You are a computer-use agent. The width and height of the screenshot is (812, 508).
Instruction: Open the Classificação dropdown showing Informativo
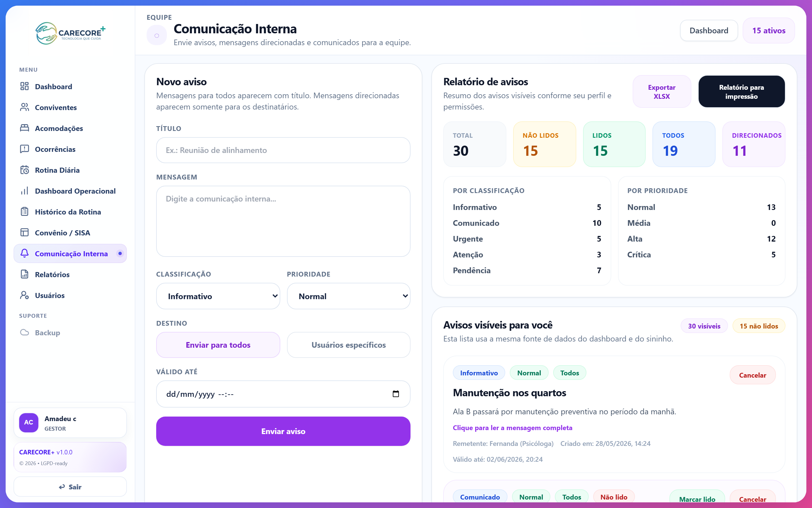click(x=218, y=296)
